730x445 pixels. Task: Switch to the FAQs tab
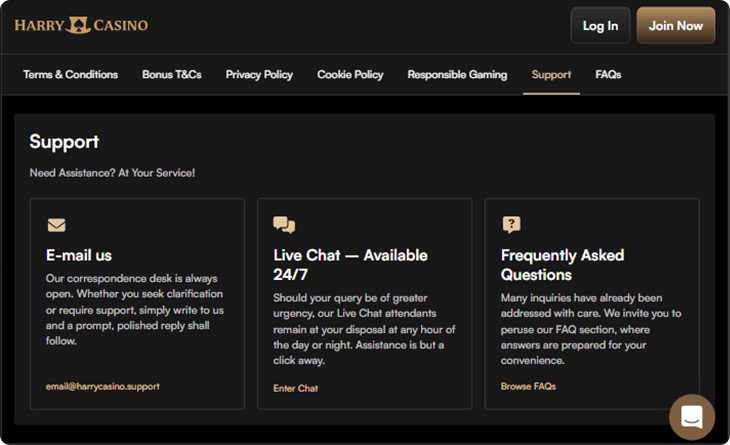(x=608, y=74)
